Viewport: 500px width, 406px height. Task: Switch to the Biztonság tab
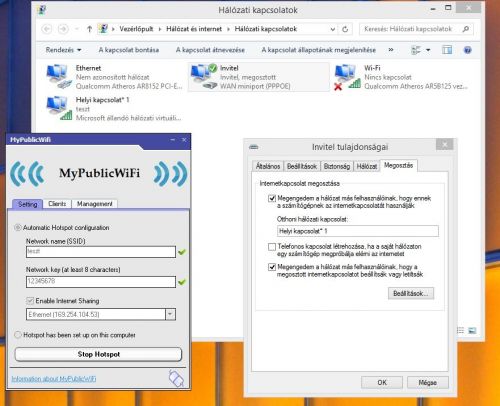coord(337,166)
